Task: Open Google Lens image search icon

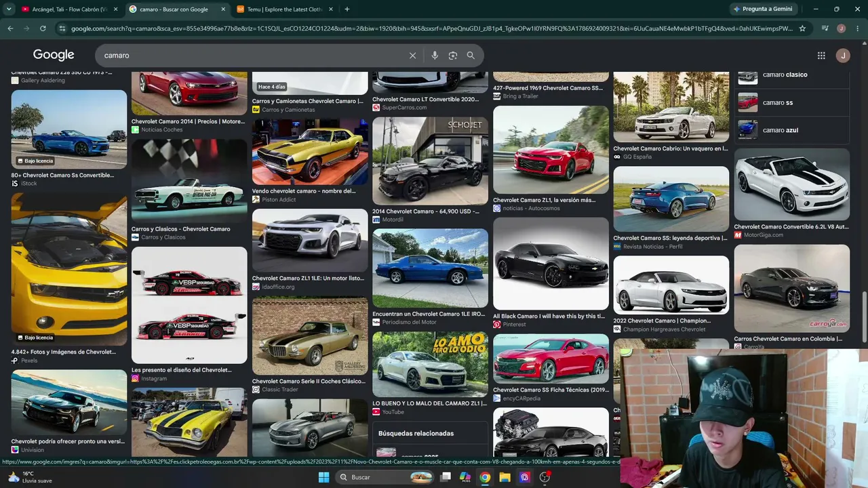Action: [453, 56]
